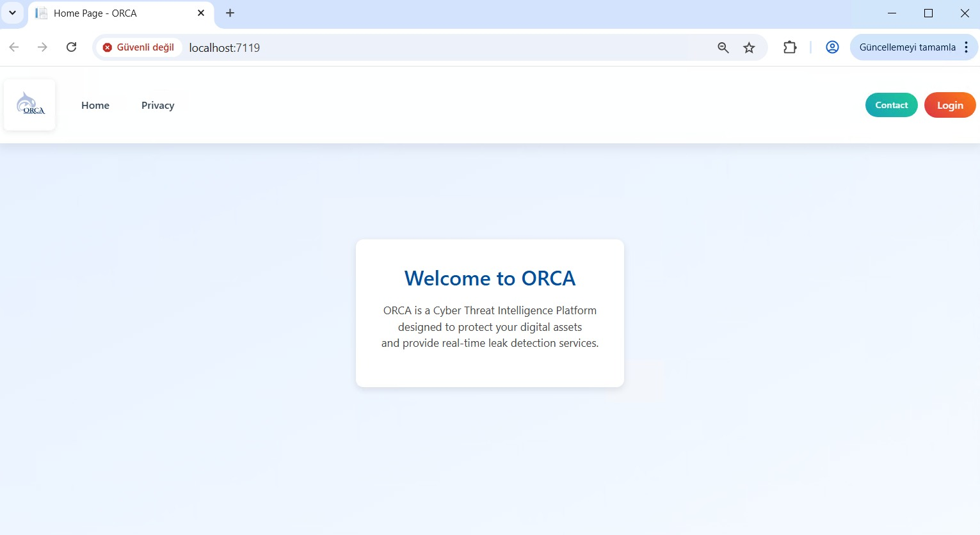Close the Home Page tab
The height and width of the screenshot is (535, 980).
200,13
